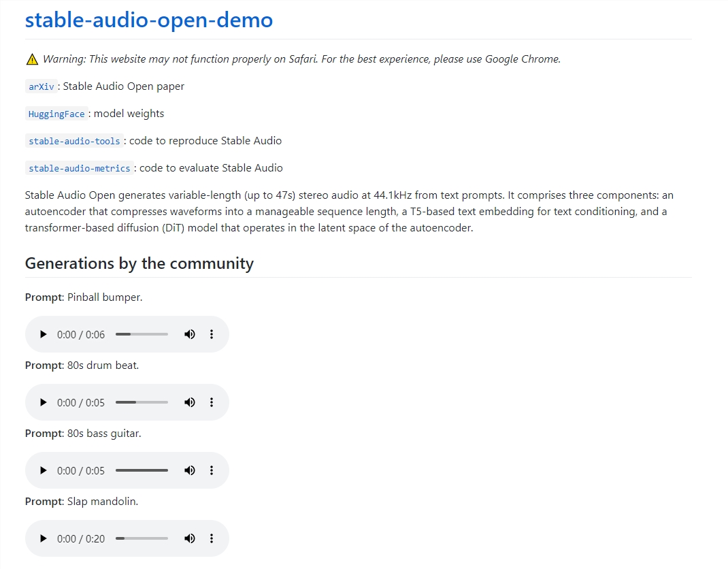Screen dimensions: 728x569
Task: Open the stable-audio-metrics repository link
Action: [78, 168]
